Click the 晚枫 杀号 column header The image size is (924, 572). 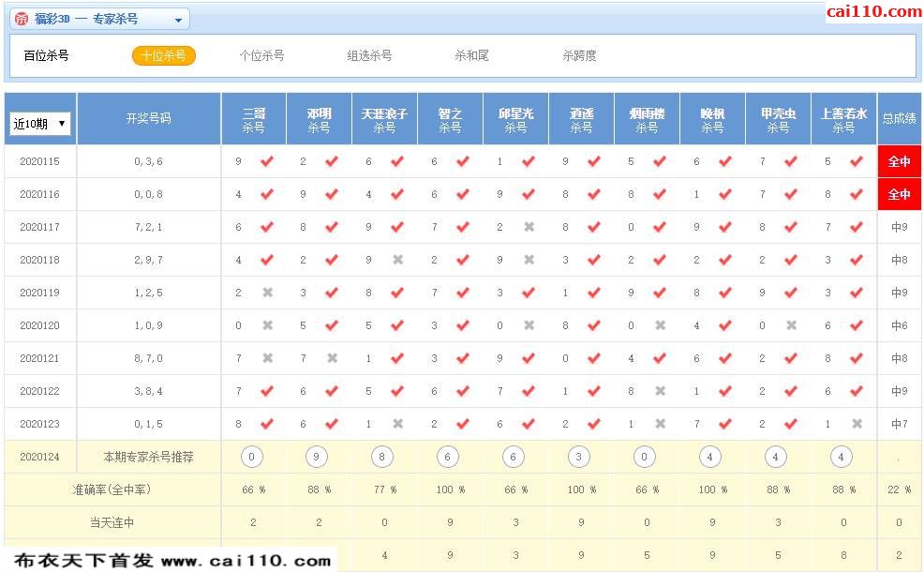click(712, 120)
